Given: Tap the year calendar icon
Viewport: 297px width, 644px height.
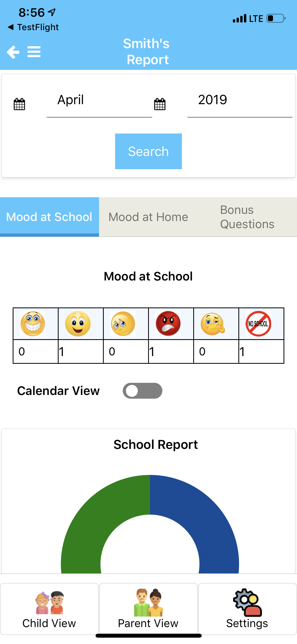Looking at the screenshot, I should point(160,104).
